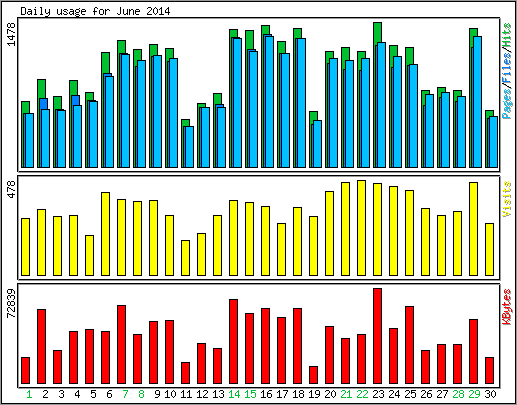Viewport: 517px width, 405px height.
Task: Click the yellow visits bar for day 6
Action: (105, 234)
